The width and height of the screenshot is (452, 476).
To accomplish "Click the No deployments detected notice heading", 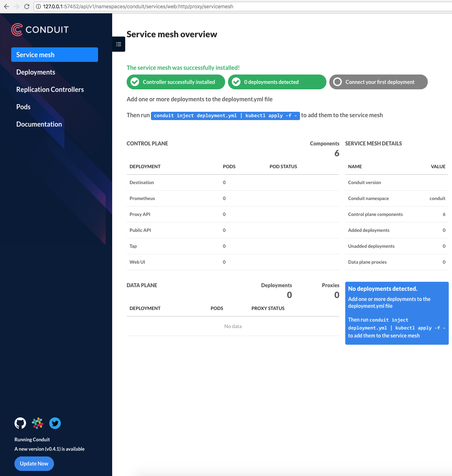I will coord(383,289).
